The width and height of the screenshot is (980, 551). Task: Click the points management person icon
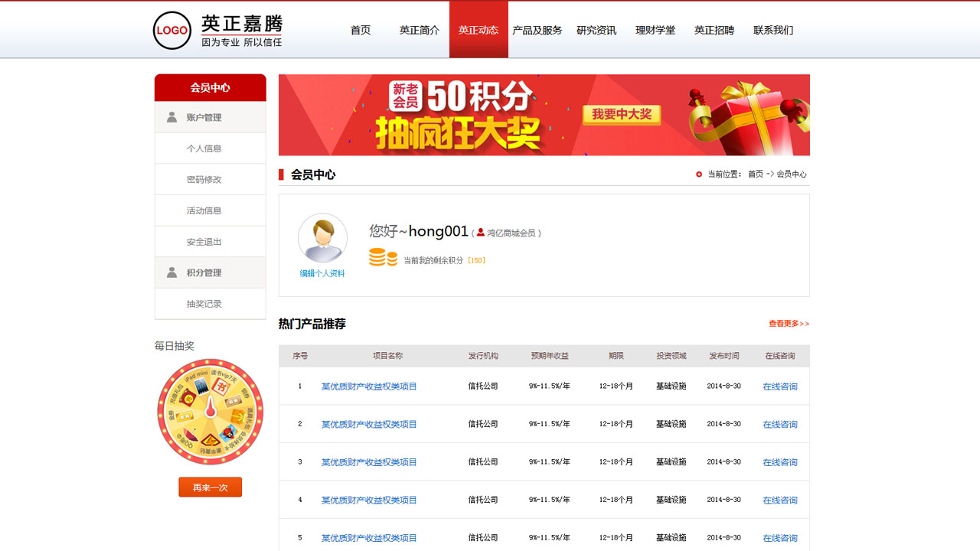click(171, 272)
